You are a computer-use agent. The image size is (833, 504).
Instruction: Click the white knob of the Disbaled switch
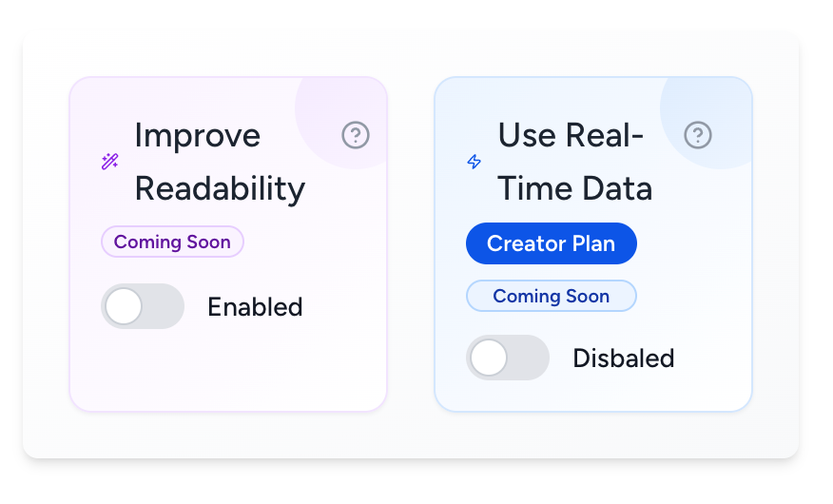coord(490,358)
